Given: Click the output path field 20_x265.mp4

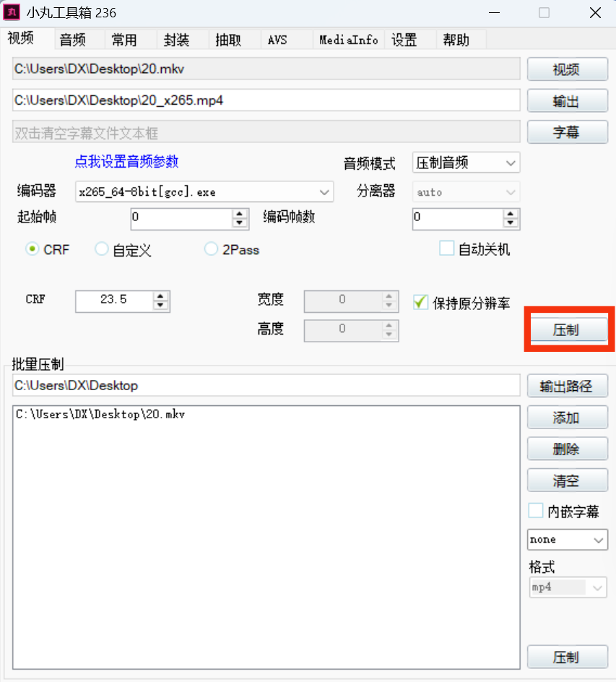Looking at the screenshot, I should tap(266, 100).
